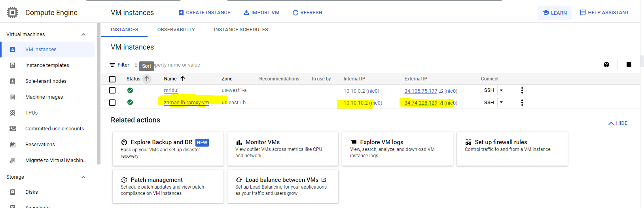Screen dimensions: 644x208
Task: Click the three-dot menu for mridul instance
Action: (x=522, y=90)
